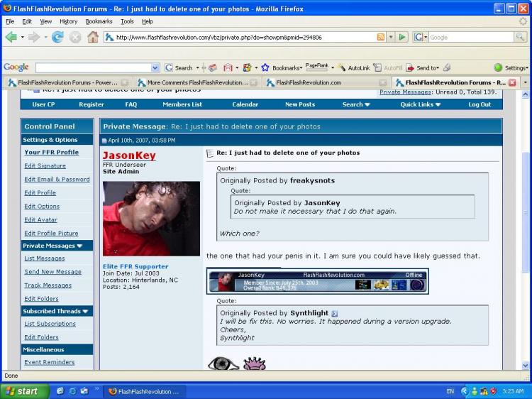The image size is (532, 399).
Task: Click the Google toolbar mail icon
Action: [228, 68]
